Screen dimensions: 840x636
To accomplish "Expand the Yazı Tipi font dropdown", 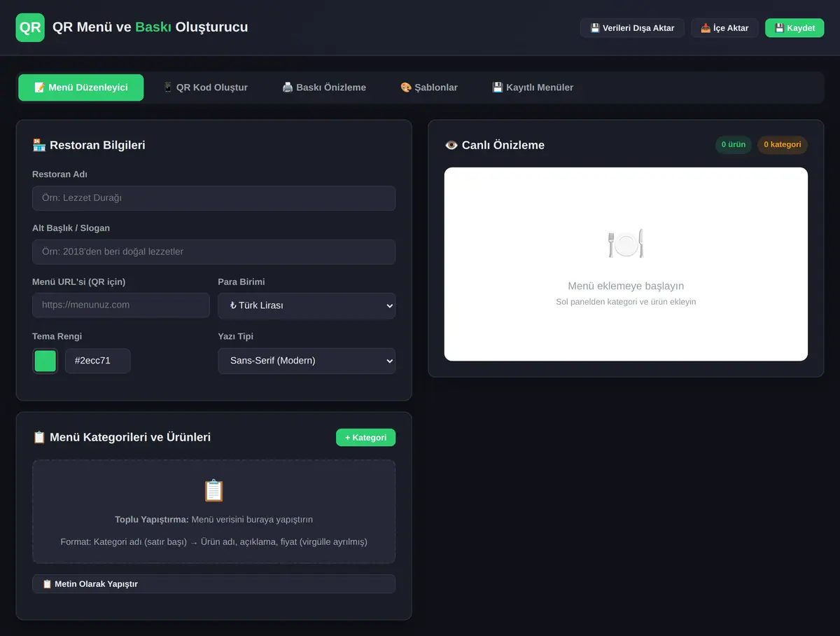I will (307, 361).
